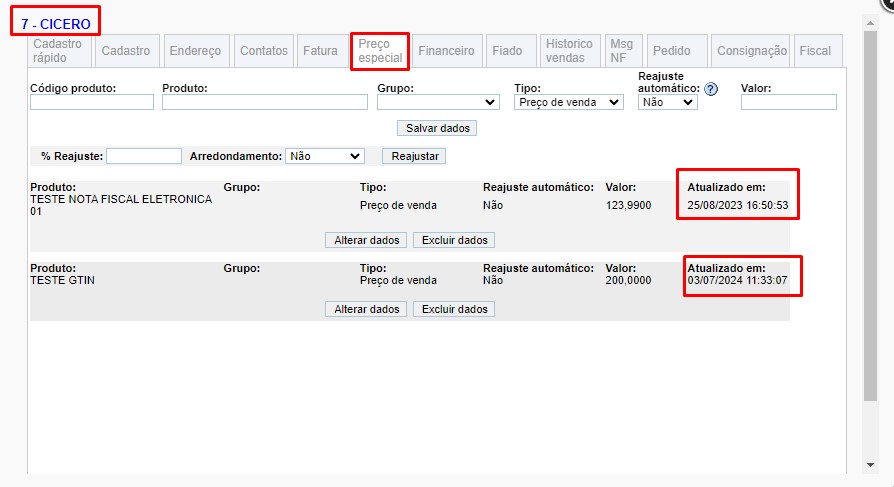This screenshot has height=487, width=894.
Task: Click the scrollbar up arrow
Action: click(x=870, y=23)
